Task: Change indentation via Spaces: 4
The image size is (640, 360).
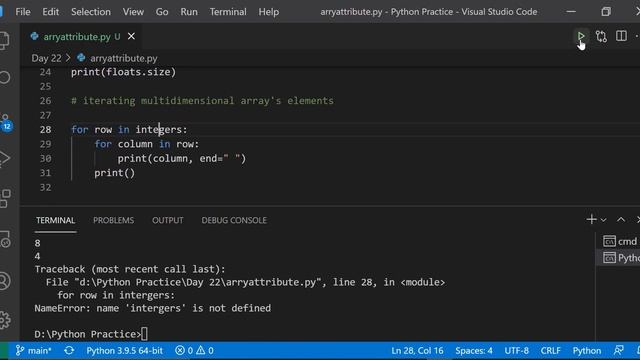Action: point(474,351)
